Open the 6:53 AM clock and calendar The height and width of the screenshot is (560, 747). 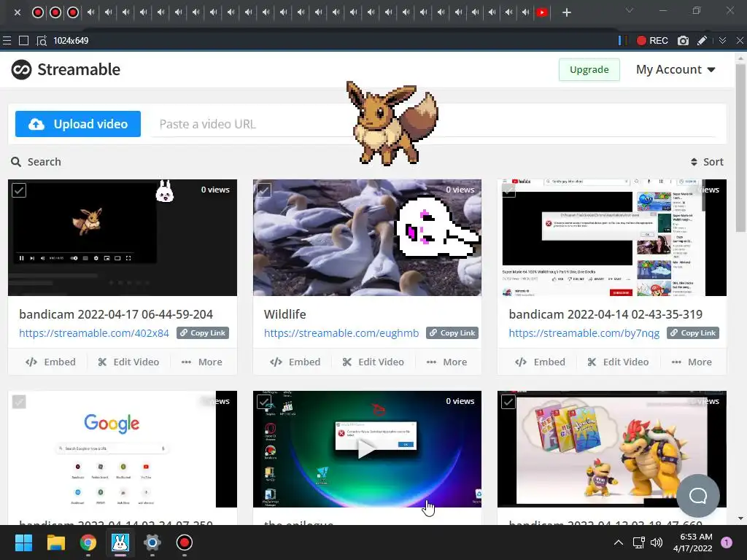(693, 542)
